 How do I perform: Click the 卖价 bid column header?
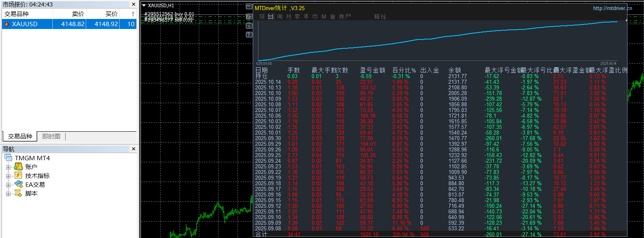tap(69, 14)
